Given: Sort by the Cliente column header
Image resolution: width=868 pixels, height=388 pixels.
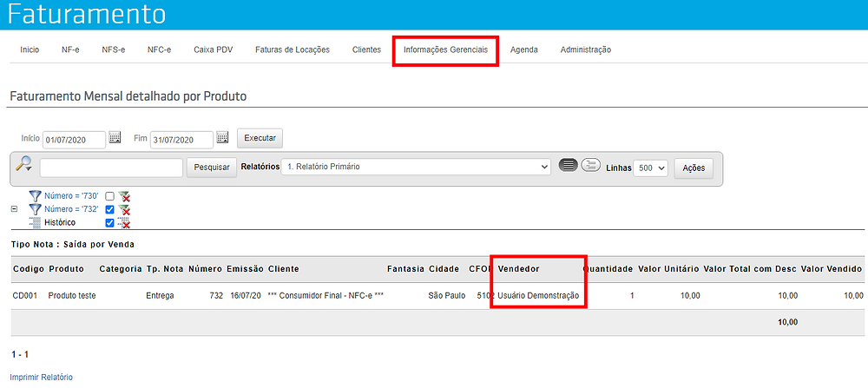Looking at the screenshot, I should pyautogui.click(x=284, y=268).
